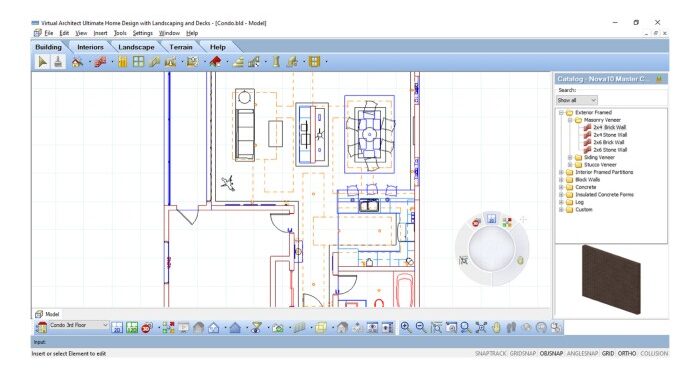Image resolution: width=700 pixels, height=375 pixels.
Task: Select the Doors tool icon
Action: click(x=123, y=62)
